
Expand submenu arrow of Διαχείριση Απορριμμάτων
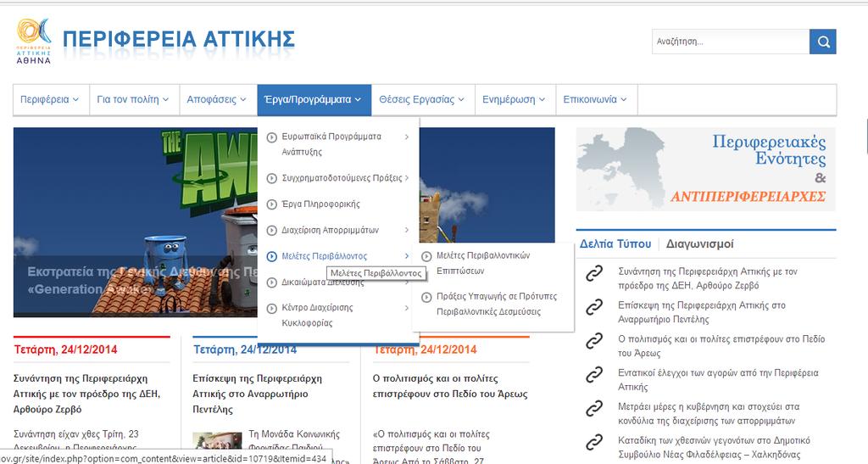click(407, 230)
